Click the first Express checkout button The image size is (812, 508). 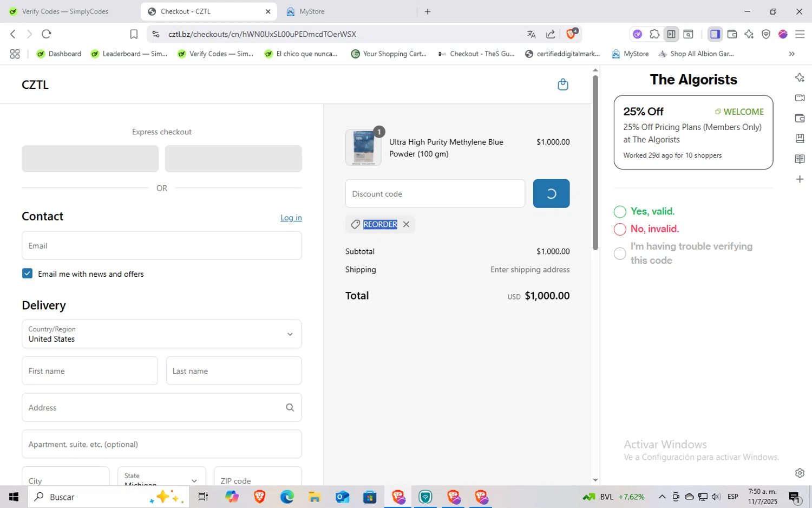point(90,159)
